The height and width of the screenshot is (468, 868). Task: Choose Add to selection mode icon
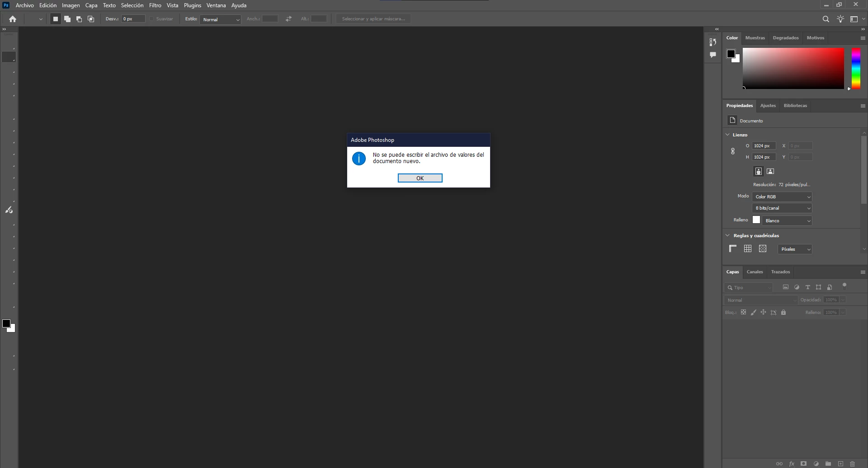point(67,19)
